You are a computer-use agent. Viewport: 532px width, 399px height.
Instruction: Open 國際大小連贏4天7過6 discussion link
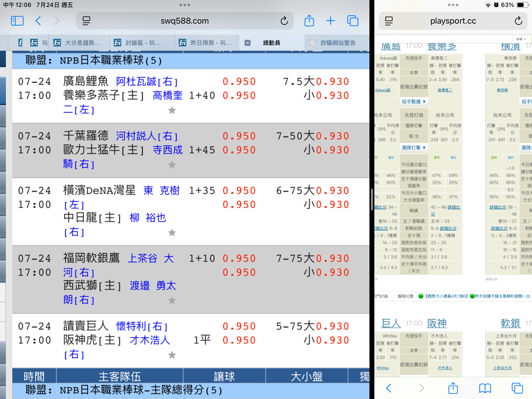tap(446, 296)
